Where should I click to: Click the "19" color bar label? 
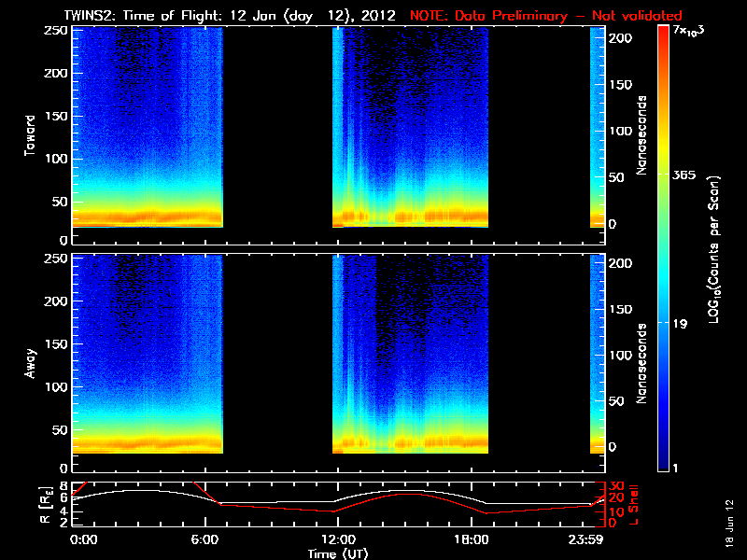click(681, 324)
